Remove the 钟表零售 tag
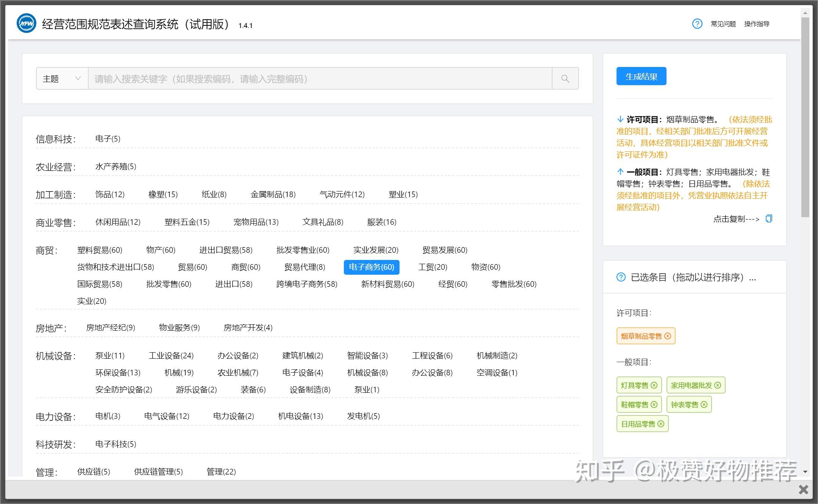The width and height of the screenshot is (818, 504). (x=704, y=404)
